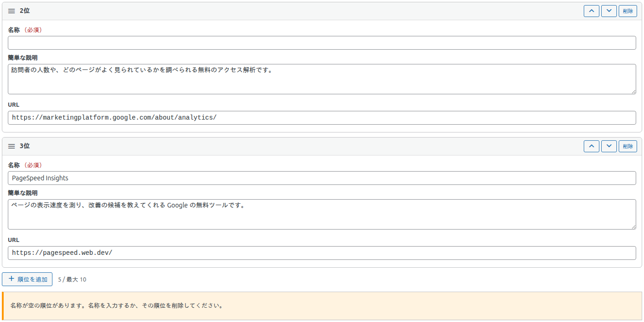Move the 2位 item up
The width and height of the screenshot is (644, 322).
coord(592,11)
